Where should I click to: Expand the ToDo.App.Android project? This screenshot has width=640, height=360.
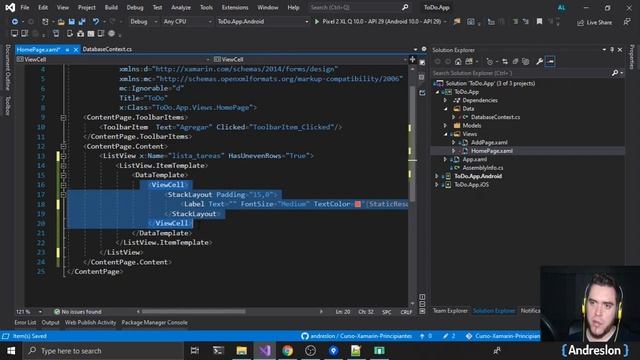coord(437,176)
